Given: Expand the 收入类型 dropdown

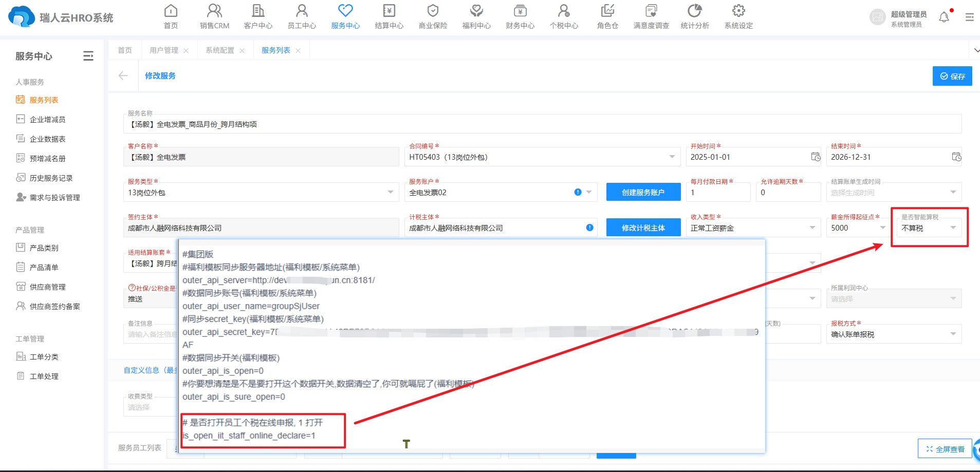Looking at the screenshot, I should (812, 228).
